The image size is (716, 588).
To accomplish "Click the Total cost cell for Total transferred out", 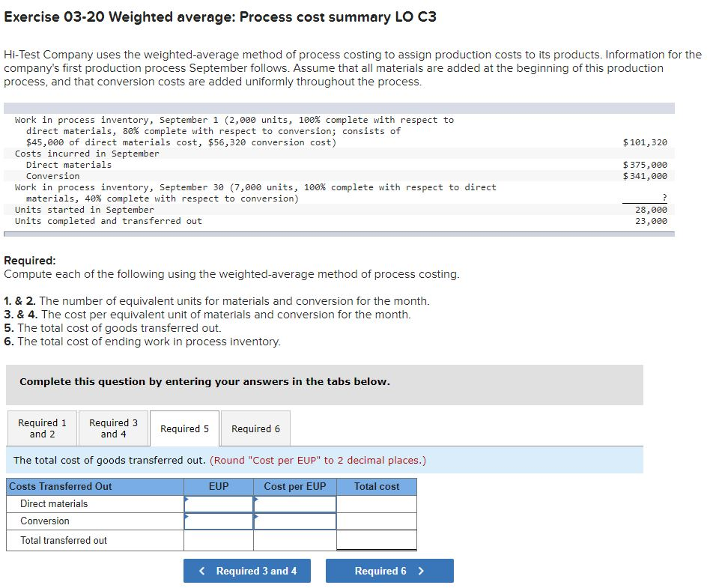I will click(x=376, y=540).
